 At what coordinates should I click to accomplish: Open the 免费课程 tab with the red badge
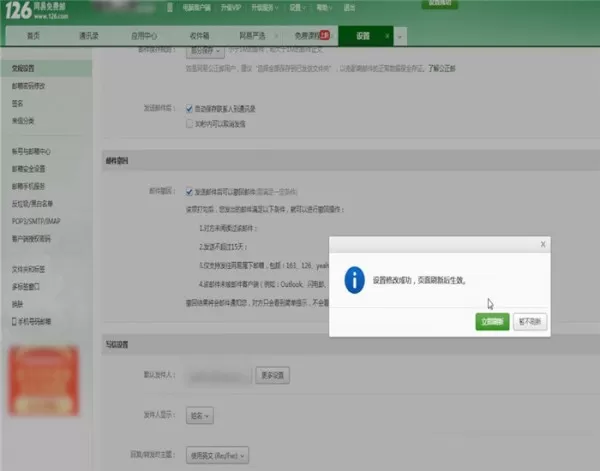point(311,36)
